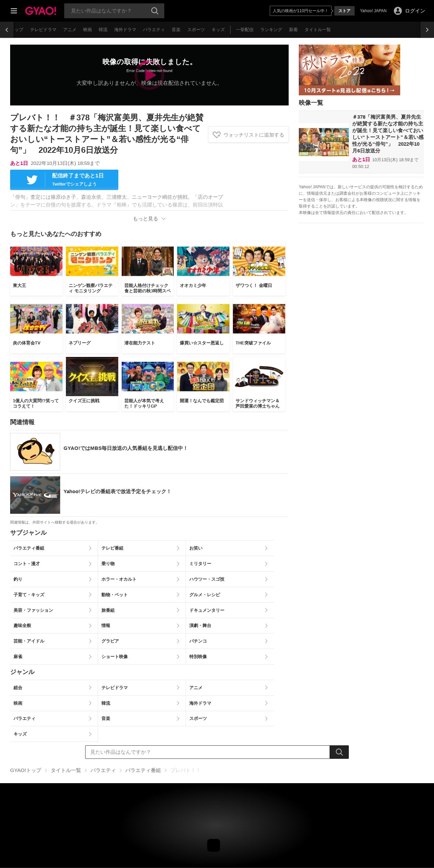
Task: Open the THE突破ファイル thumbnail
Action: point(259,319)
